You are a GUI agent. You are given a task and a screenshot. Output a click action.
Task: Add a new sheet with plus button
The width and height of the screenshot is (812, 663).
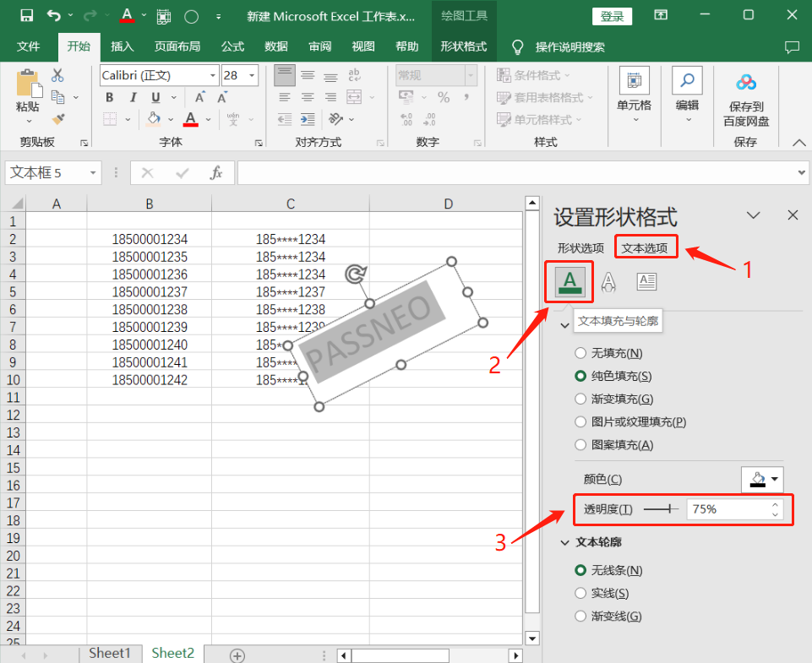pyautogui.click(x=237, y=655)
